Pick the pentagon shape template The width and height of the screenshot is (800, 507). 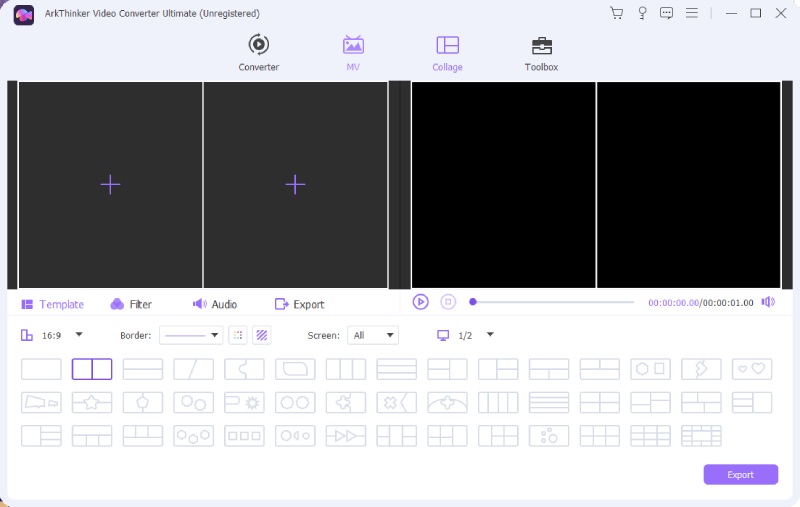(x=143, y=402)
